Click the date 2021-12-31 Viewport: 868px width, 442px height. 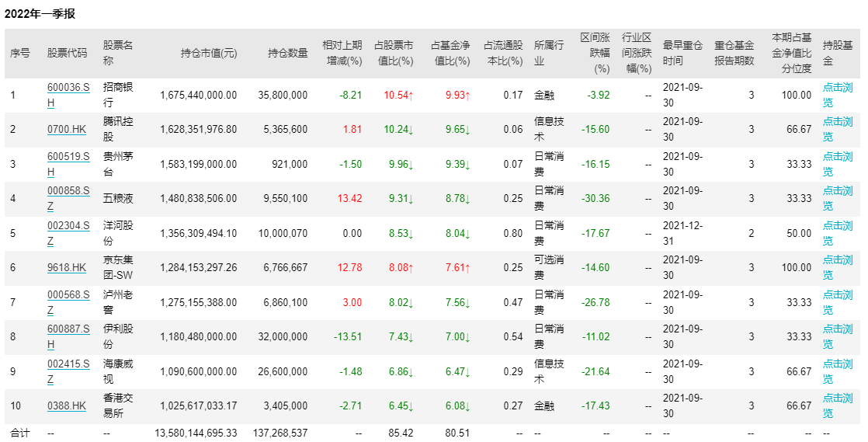pyautogui.click(x=682, y=233)
